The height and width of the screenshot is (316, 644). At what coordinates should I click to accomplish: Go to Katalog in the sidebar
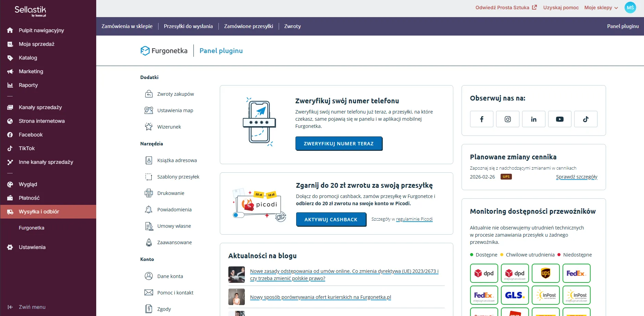click(x=28, y=58)
